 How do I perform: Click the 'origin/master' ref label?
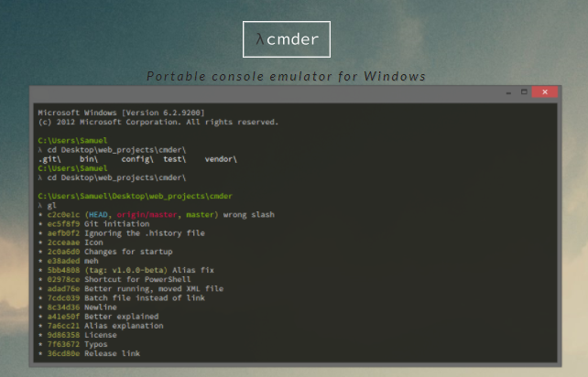click(147, 215)
